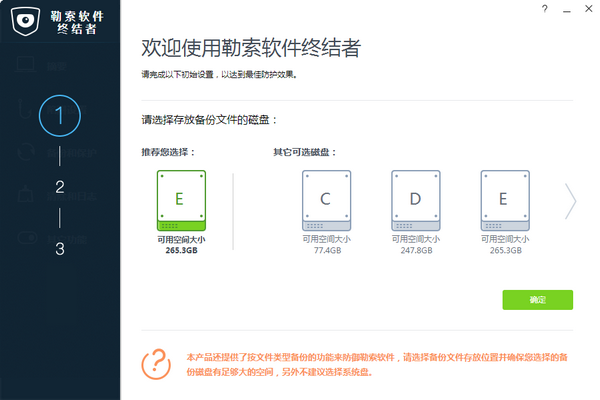Choose the C drive with 77.4GB free

point(326,201)
